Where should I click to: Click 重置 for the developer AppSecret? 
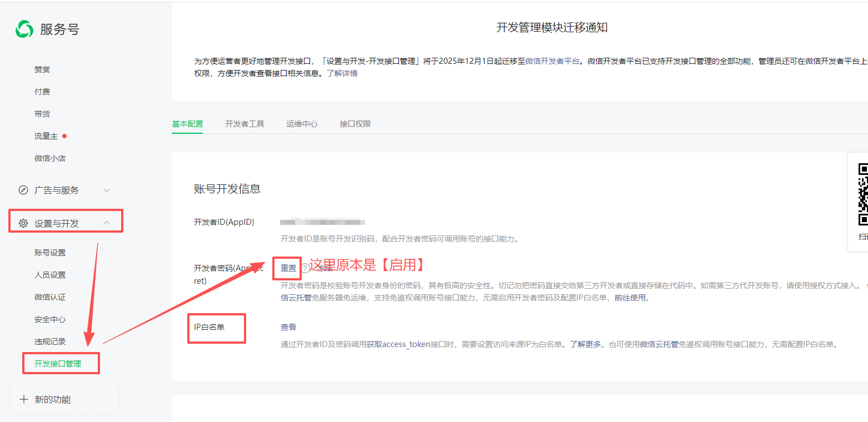tap(288, 268)
